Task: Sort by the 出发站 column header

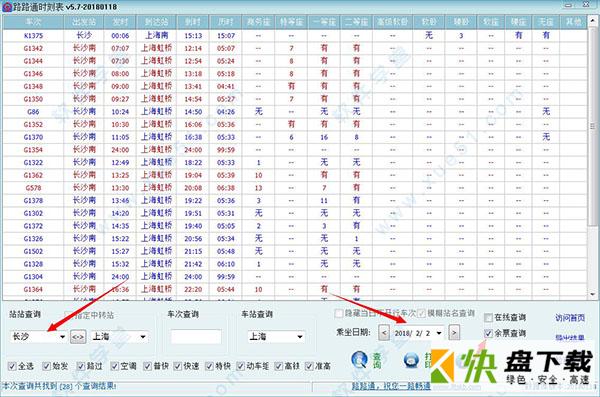Action: coord(84,22)
